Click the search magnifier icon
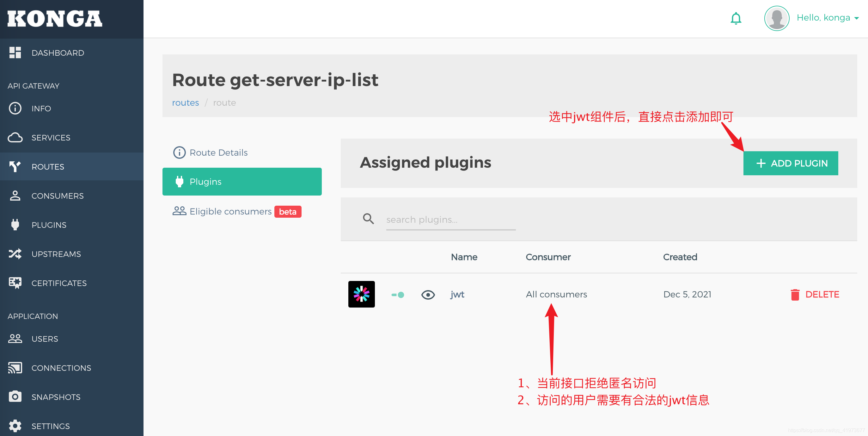Image resolution: width=868 pixels, height=436 pixels. 368,219
